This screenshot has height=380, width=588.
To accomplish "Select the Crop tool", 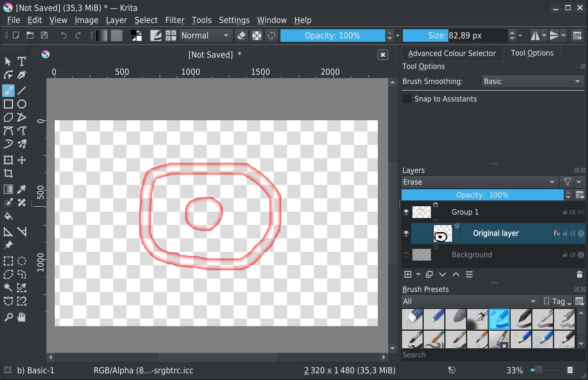I will click(8, 173).
